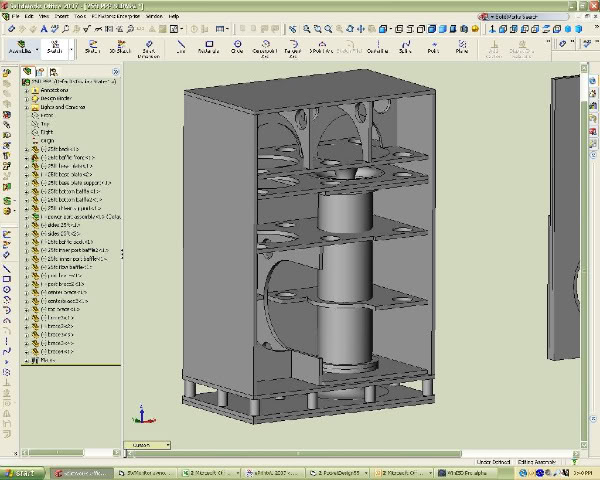600x480 pixels.
Task: Click the Smart Dimension tool
Action: pyautogui.click(x=148, y=47)
